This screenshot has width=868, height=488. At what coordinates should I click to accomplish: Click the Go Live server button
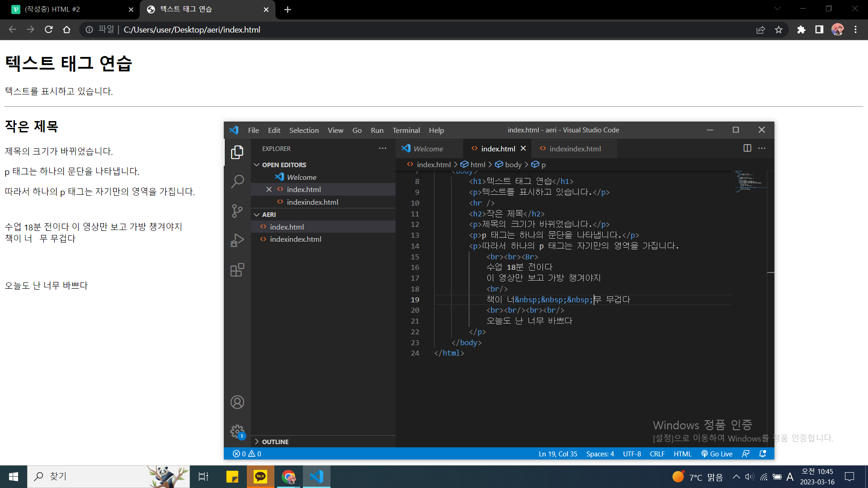point(717,454)
